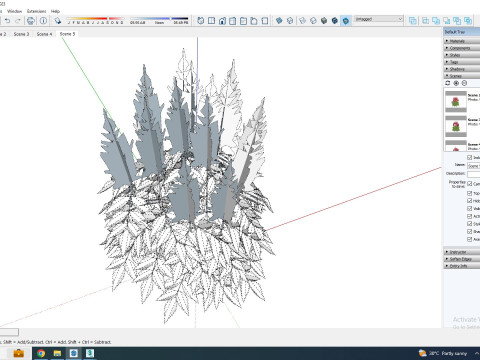480x360 pixels.
Task: Switch to the Scene 4 tab
Action: (x=44, y=34)
